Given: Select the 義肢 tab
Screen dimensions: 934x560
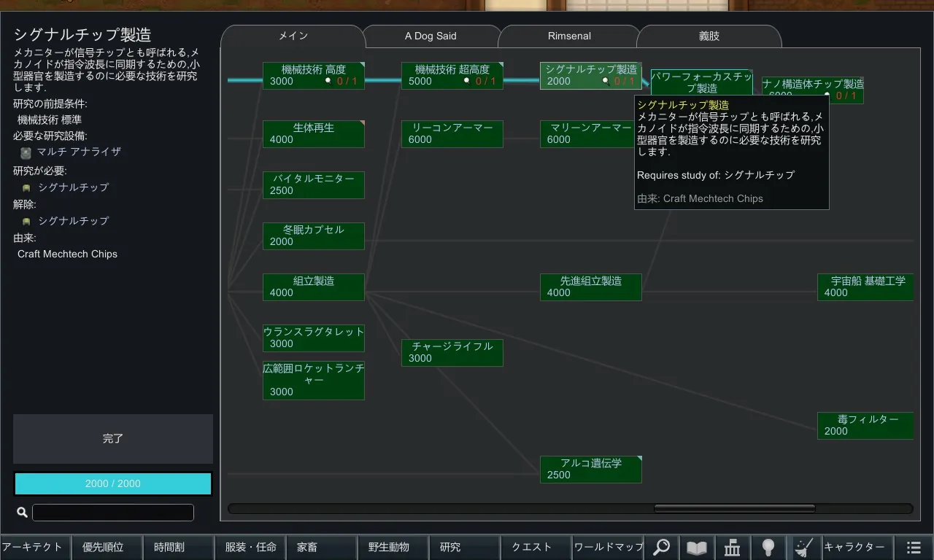Looking at the screenshot, I should click(x=709, y=36).
